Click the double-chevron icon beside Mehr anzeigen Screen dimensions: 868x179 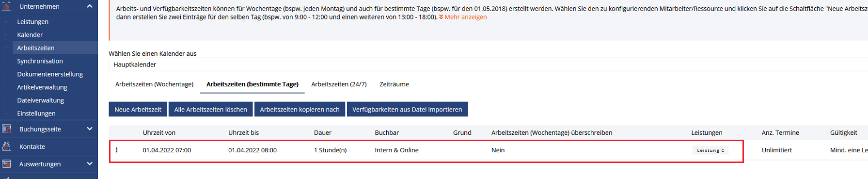pos(441,17)
